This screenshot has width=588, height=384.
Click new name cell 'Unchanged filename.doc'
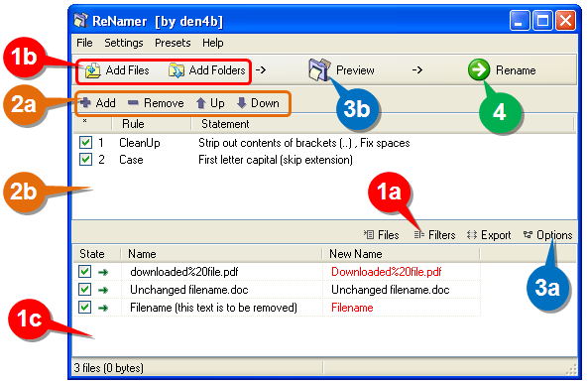point(391,290)
